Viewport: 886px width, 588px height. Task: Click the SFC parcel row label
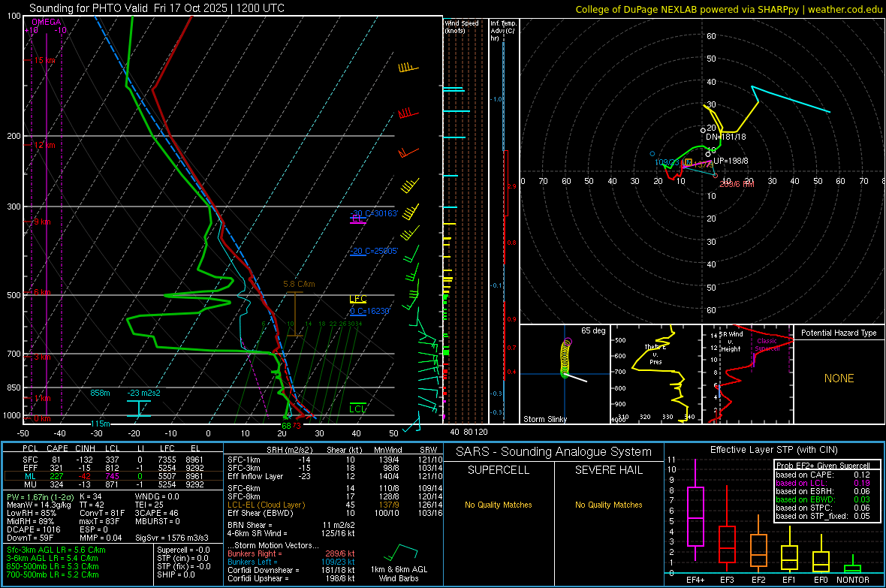click(x=31, y=460)
